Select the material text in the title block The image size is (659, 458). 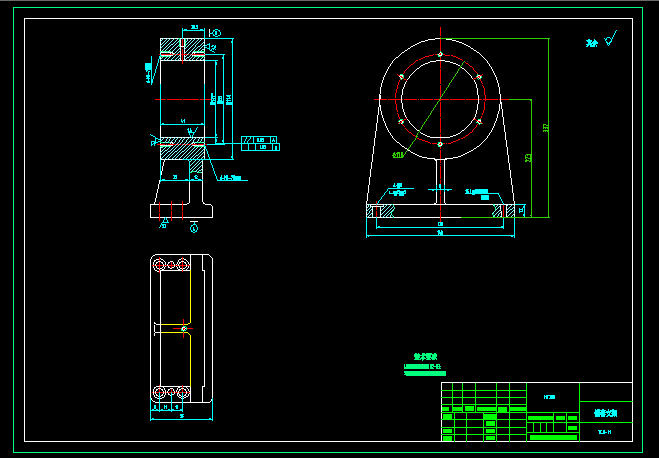pyautogui.click(x=549, y=397)
